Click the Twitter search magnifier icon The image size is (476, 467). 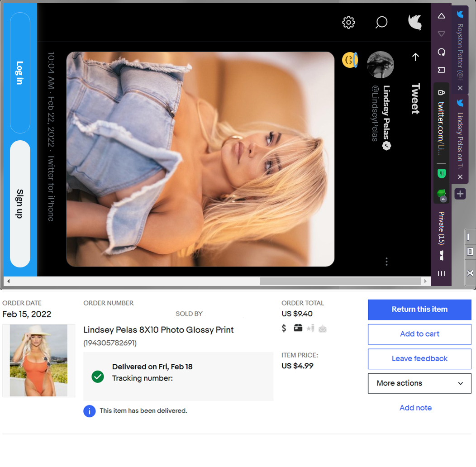[381, 22]
